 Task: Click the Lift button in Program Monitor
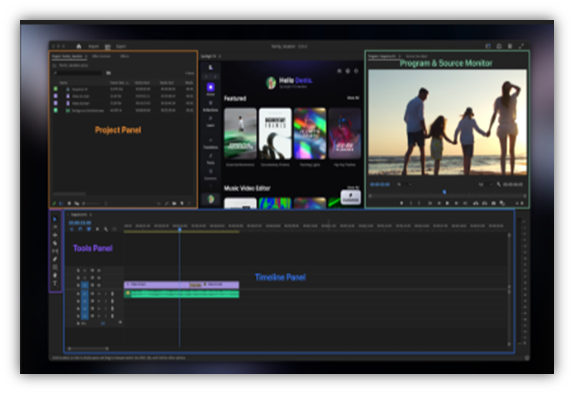476,203
